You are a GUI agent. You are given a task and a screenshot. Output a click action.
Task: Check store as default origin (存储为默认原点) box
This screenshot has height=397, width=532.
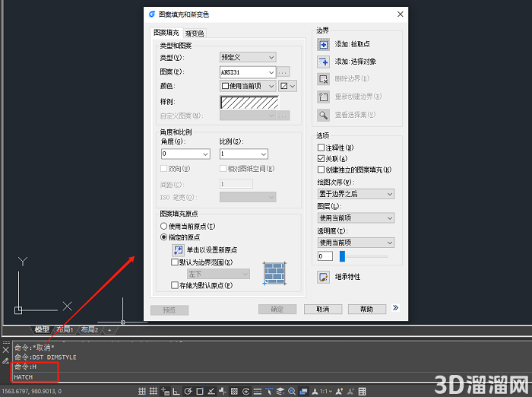point(175,285)
